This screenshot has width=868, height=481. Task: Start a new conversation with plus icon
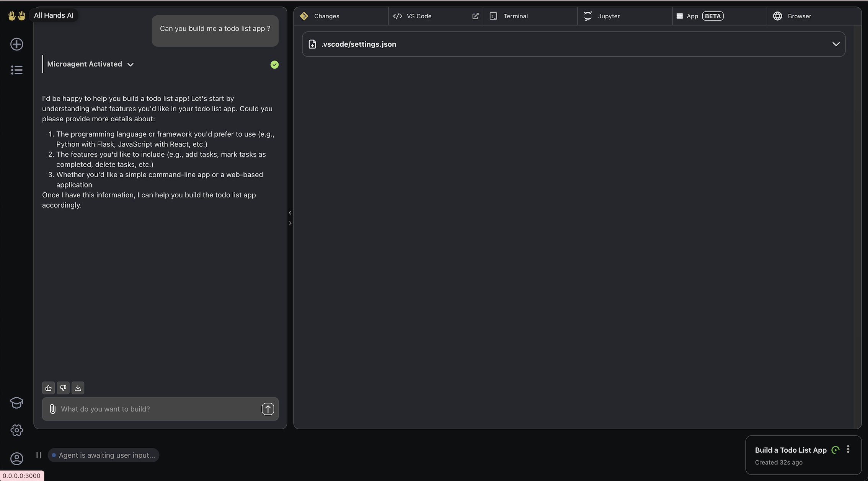point(16,44)
